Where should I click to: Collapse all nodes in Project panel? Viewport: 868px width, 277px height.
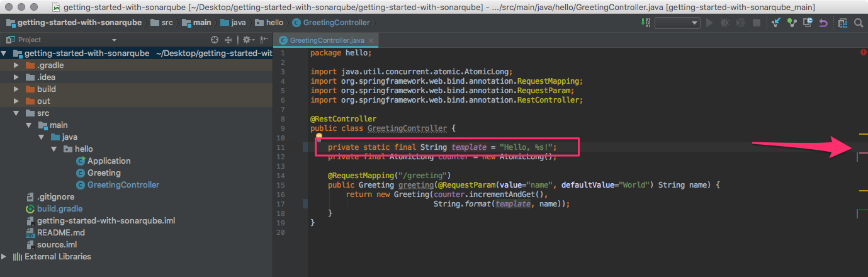[228, 40]
